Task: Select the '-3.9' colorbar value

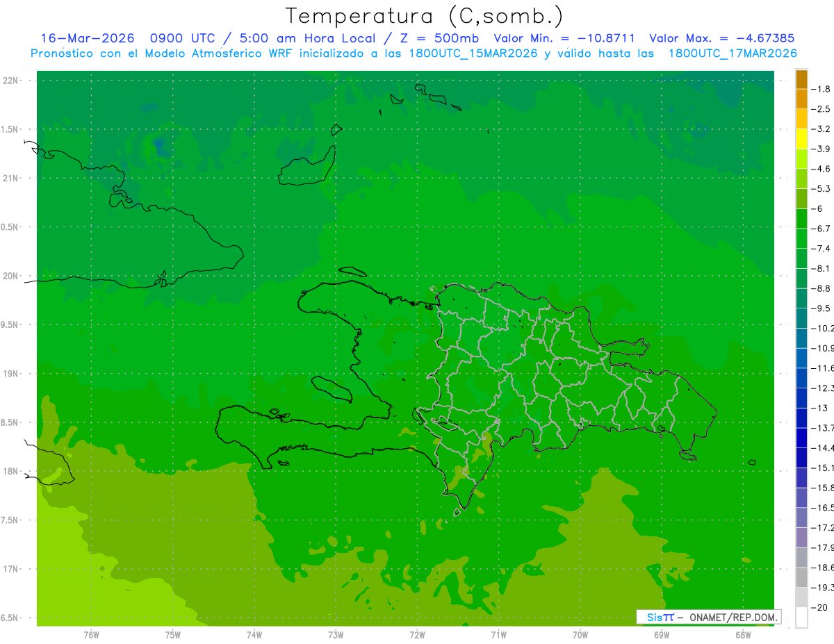Action: pyautogui.click(x=820, y=149)
